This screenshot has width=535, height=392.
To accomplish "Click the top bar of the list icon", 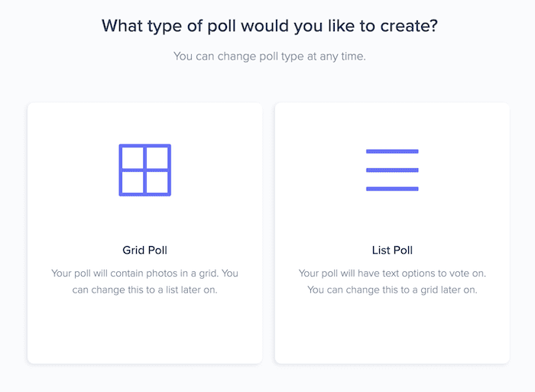I will coord(392,151).
